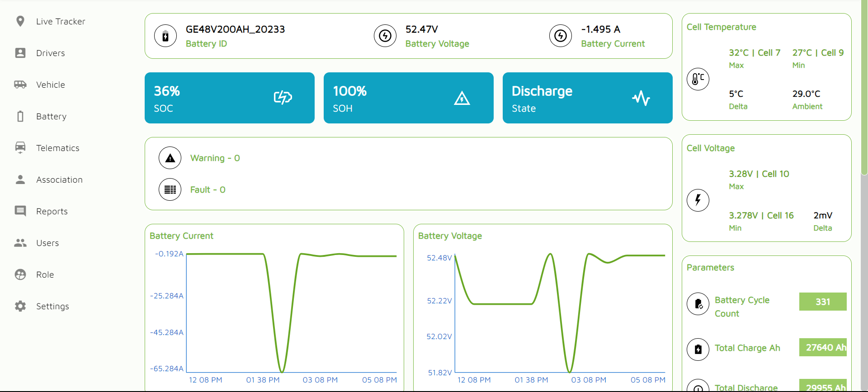
Task: Click the Vehicle bus icon in sidebar
Action: 20,85
